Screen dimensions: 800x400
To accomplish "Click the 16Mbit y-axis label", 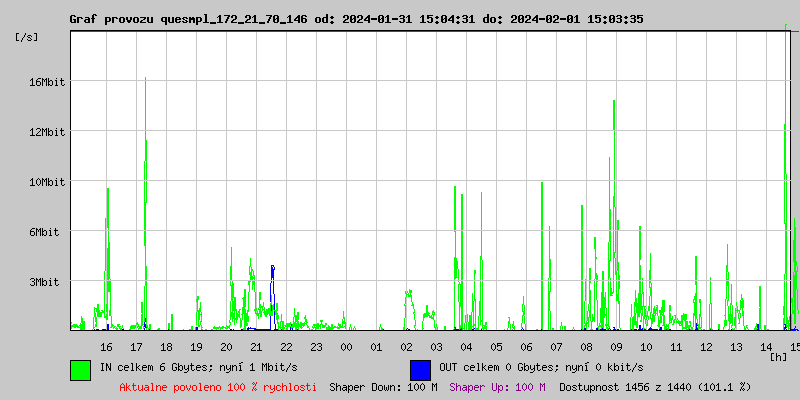I will tap(47, 82).
